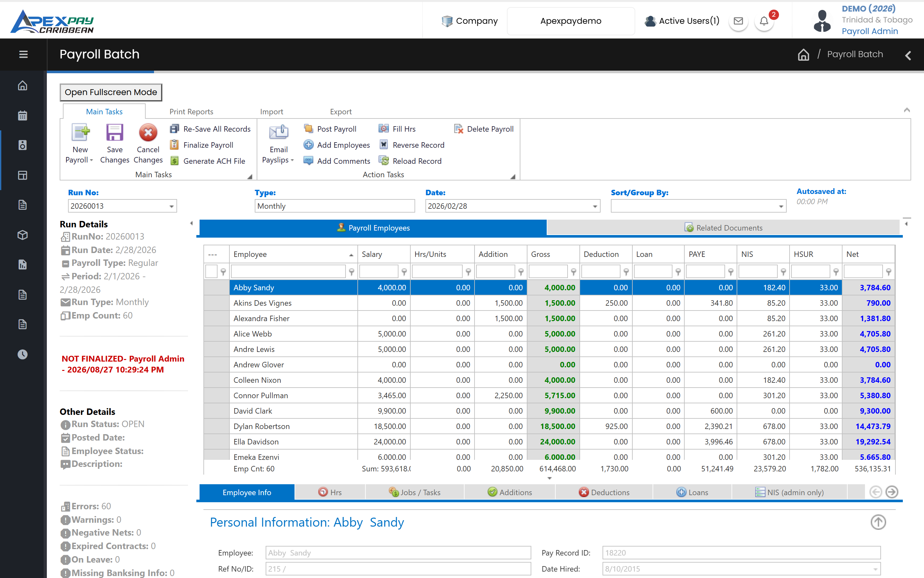Collapse the Run Details panel arrow
Screen dimensions: 924x578
[192, 223]
